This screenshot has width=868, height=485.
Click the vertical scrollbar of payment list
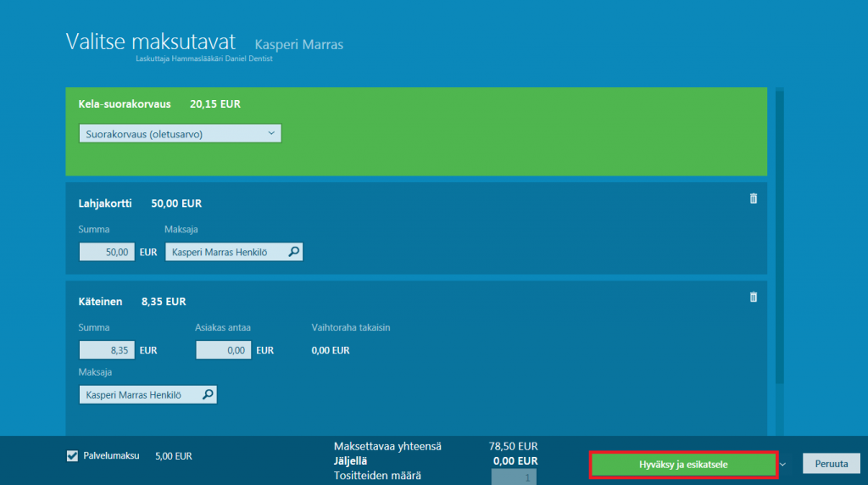click(x=780, y=238)
